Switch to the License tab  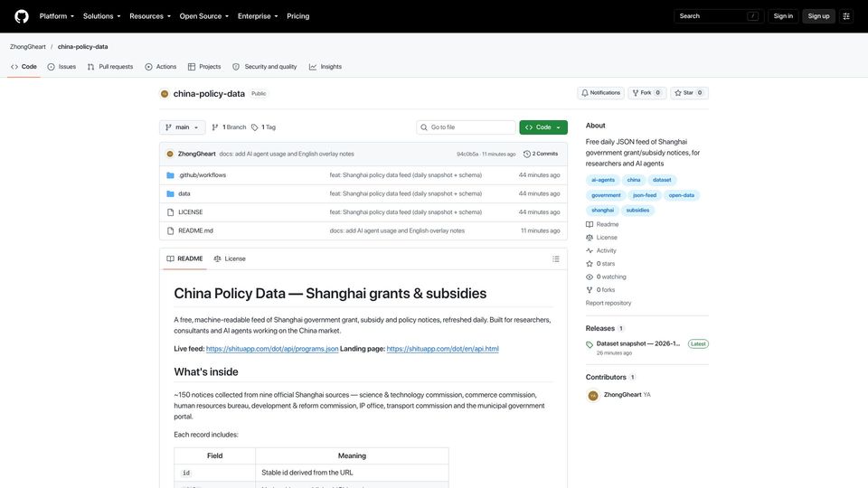pos(230,259)
